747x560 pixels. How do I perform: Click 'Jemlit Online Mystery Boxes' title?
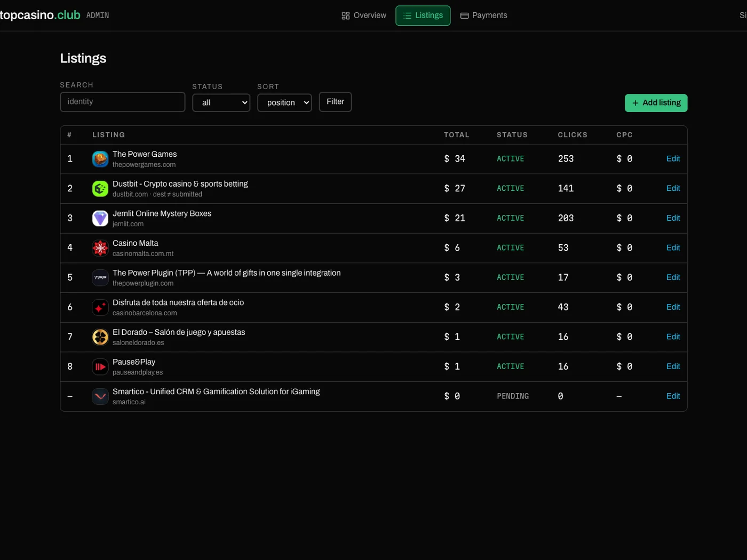pos(162,213)
